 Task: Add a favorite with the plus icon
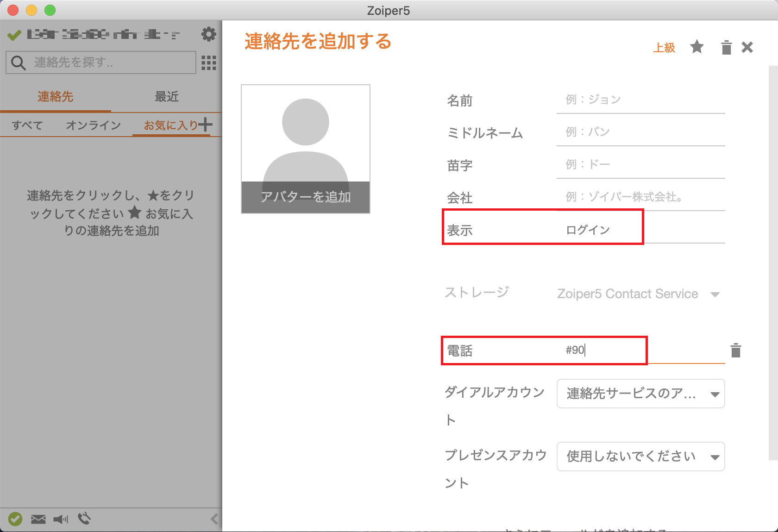(x=205, y=124)
